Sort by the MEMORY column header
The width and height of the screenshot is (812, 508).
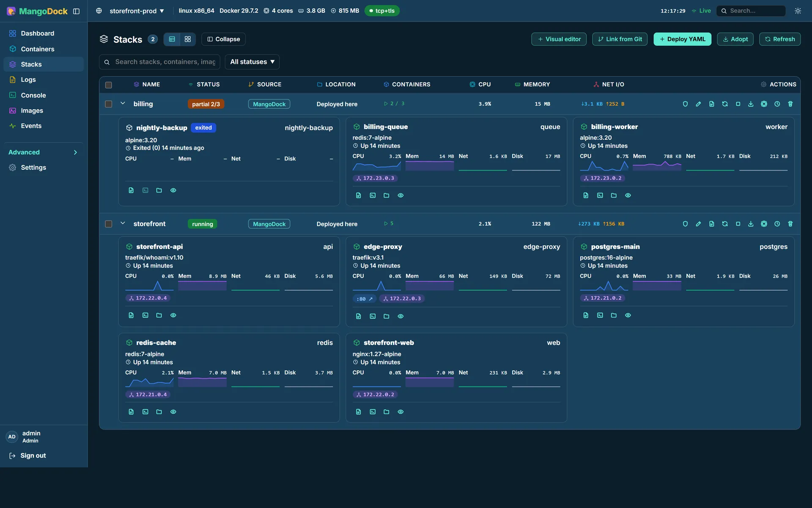(532, 85)
